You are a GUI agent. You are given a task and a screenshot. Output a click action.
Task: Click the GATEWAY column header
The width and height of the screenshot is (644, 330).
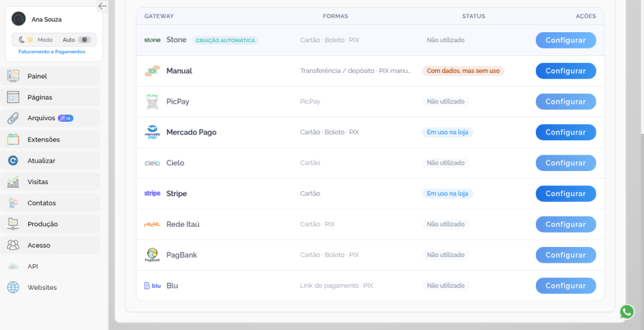159,16
